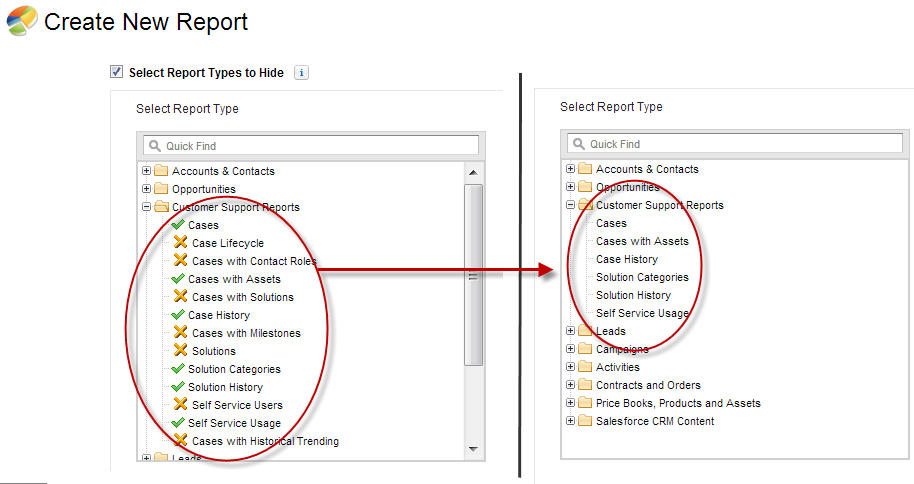Select Cases report type in right panel
The image size is (914, 484).
coord(611,223)
